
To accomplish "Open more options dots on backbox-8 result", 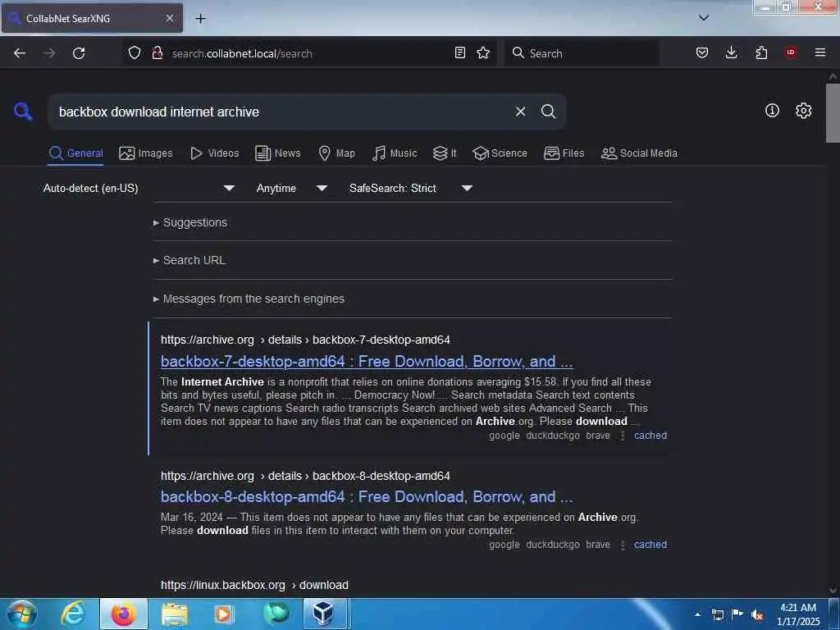I will click(623, 546).
